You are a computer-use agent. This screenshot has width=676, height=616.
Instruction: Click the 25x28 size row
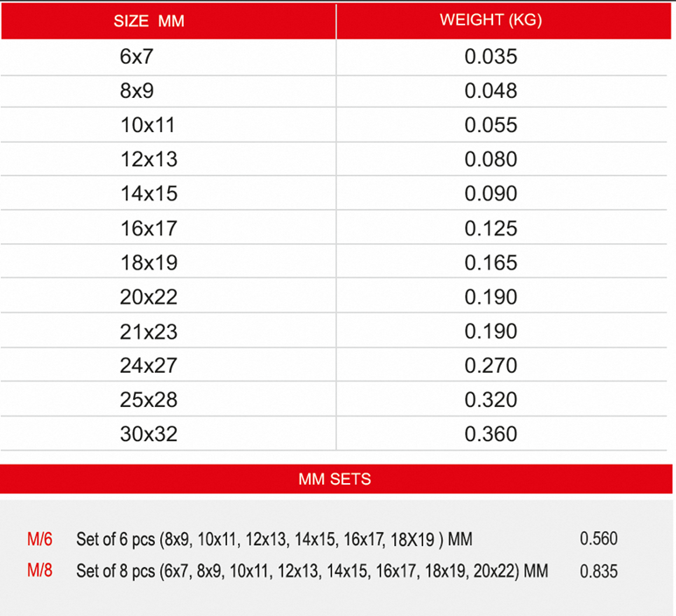coord(334,399)
